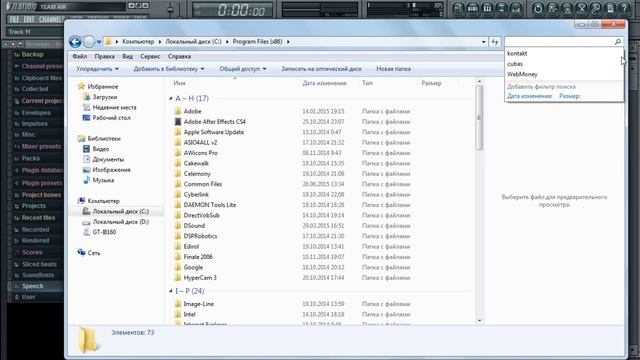
Task: Select the ASIO4ALL v2 folder icon
Action: pyautogui.click(x=178, y=142)
